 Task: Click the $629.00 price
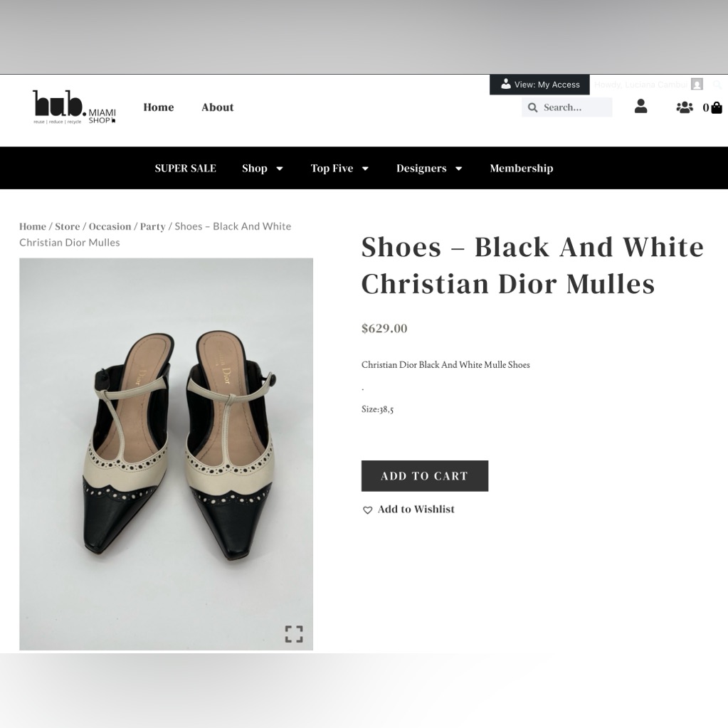(384, 328)
